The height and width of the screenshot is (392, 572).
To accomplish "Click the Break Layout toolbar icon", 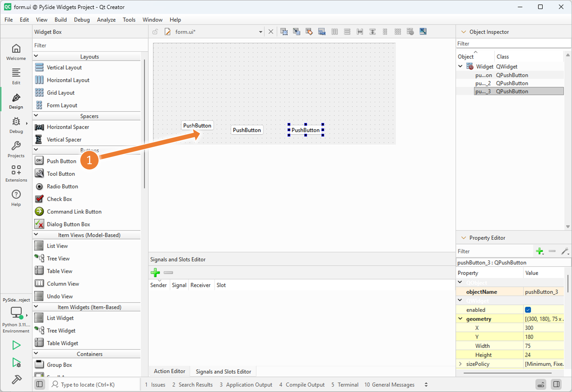I will 410,32.
